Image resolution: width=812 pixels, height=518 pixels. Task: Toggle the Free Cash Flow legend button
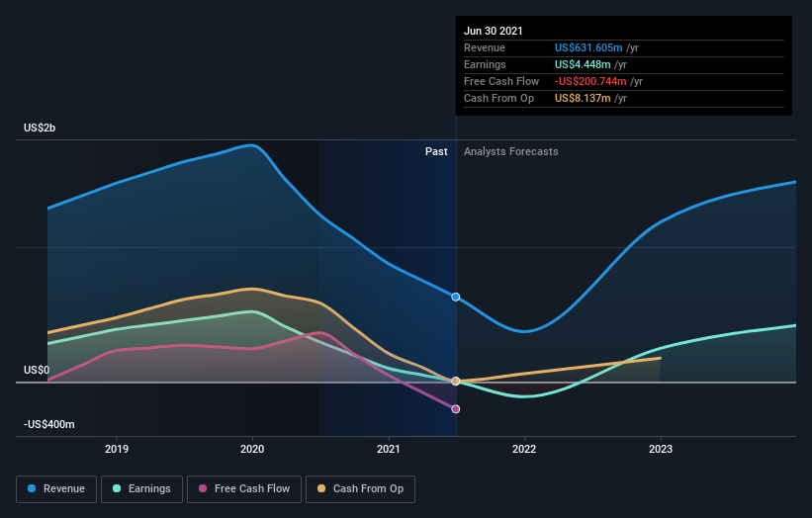[244, 489]
